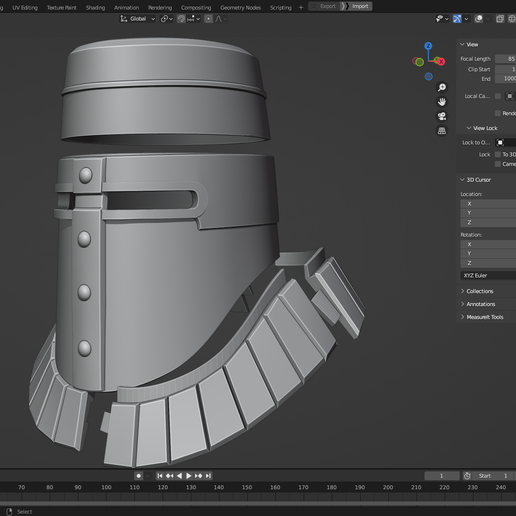Image resolution: width=516 pixels, height=516 pixels.
Task: Enable Lock Camera to View checkbox
Action: click(498, 164)
